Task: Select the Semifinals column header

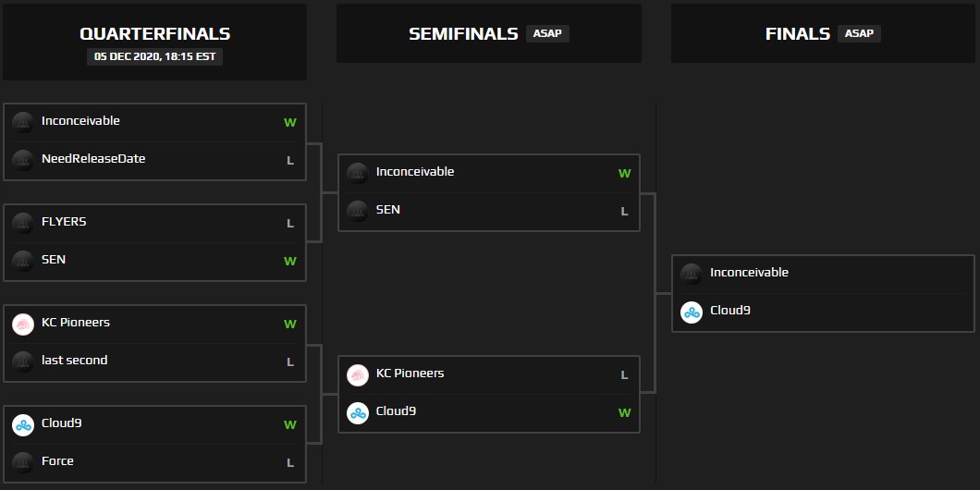Action: [x=463, y=34]
